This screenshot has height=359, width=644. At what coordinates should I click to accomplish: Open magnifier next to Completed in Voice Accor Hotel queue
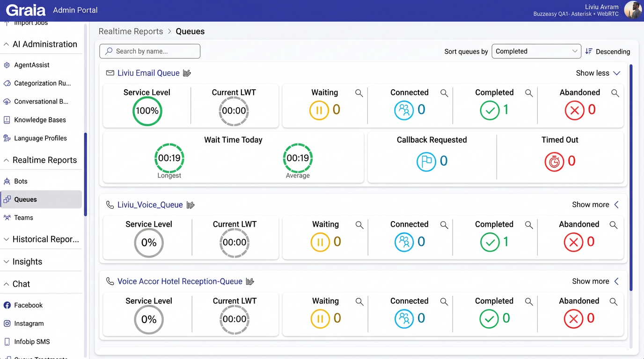[529, 302]
